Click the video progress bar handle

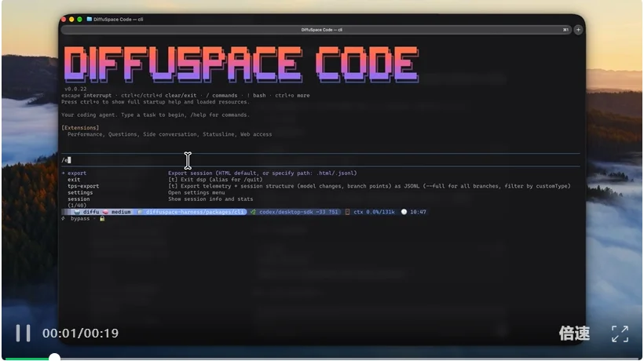[54, 358]
